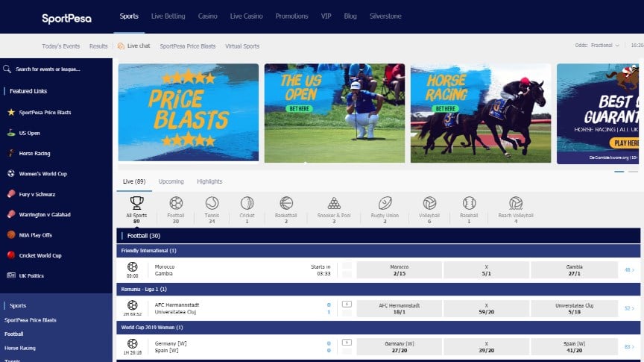Go to Casino in the top menu
Screen dimensions: 644x362
[x=207, y=16]
